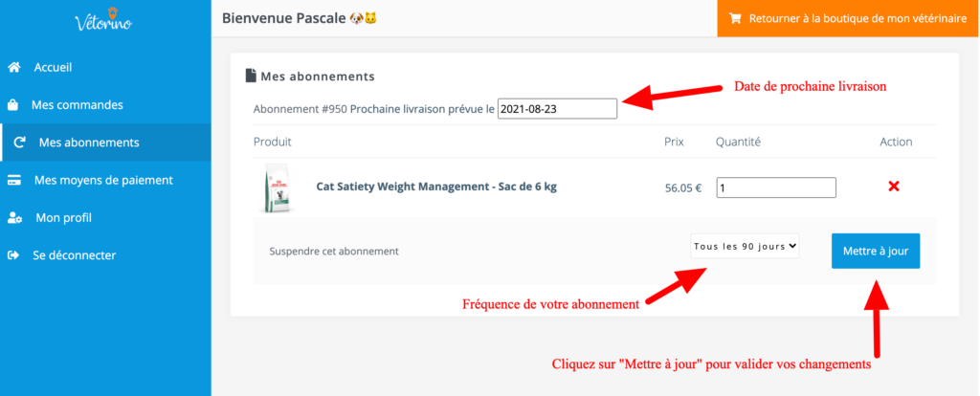Click the refresh icon beside Mes abonnements
The width and height of the screenshot is (980, 396).
pyautogui.click(x=19, y=143)
